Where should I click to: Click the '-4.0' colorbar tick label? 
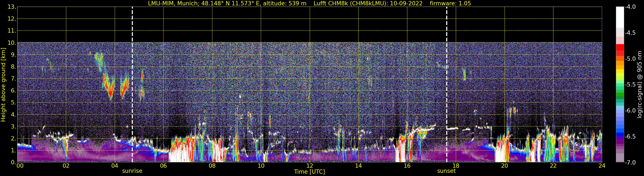click(x=630, y=7)
